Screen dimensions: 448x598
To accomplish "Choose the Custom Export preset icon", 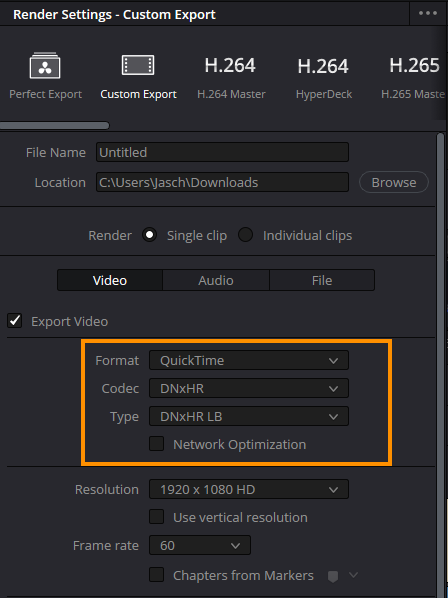I will coord(138,65).
